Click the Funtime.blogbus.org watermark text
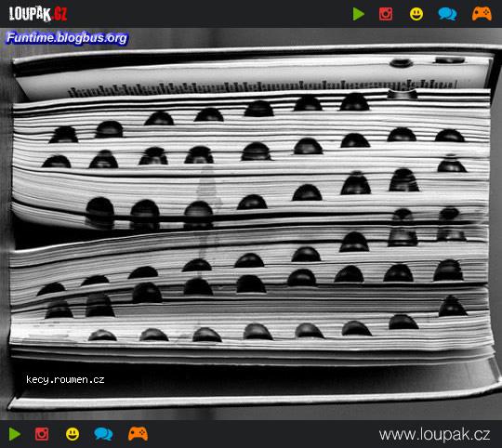The height and width of the screenshot is (448, 502). click(x=67, y=38)
